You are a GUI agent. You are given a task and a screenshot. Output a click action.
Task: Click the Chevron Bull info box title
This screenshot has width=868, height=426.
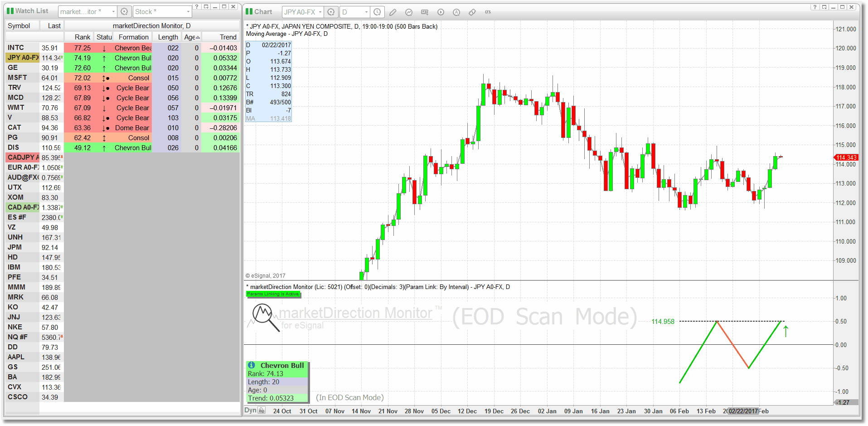282,365
